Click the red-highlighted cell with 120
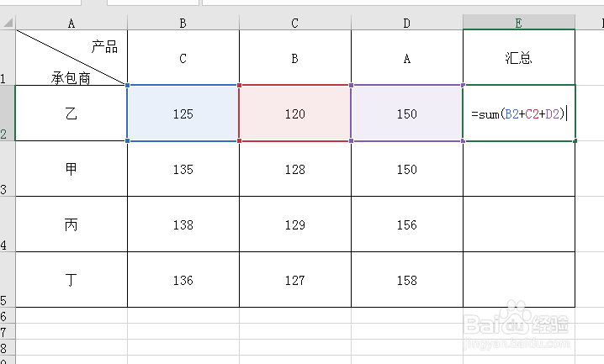The width and height of the screenshot is (604, 364). click(294, 113)
